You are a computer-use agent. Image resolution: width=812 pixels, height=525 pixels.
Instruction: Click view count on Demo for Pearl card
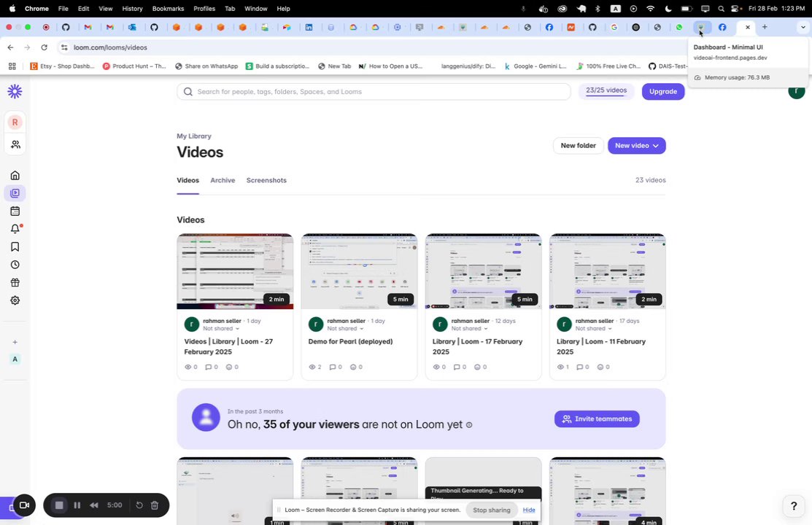coord(315,367)
